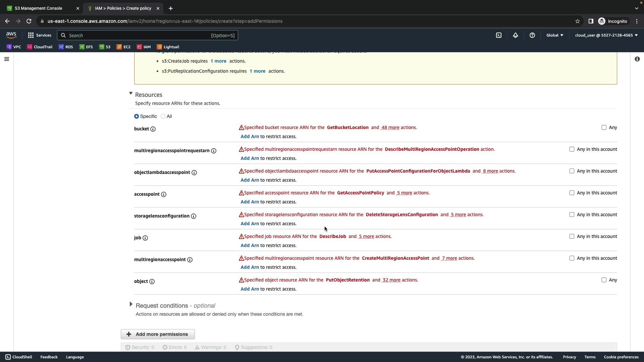Viewport: 644px width, 362px height.
Task: Click the info icon next to bucket
Action: [x=153, y=129]
